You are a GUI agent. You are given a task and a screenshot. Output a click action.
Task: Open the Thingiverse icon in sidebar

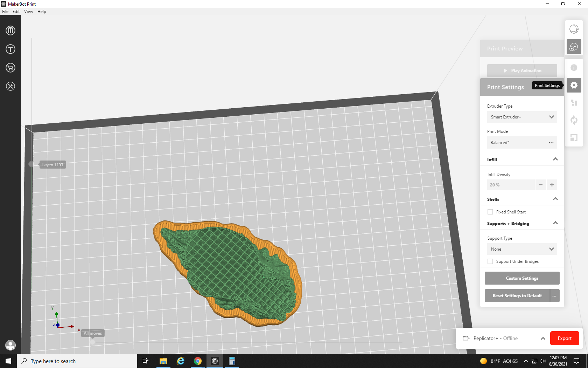pos(10,49)
